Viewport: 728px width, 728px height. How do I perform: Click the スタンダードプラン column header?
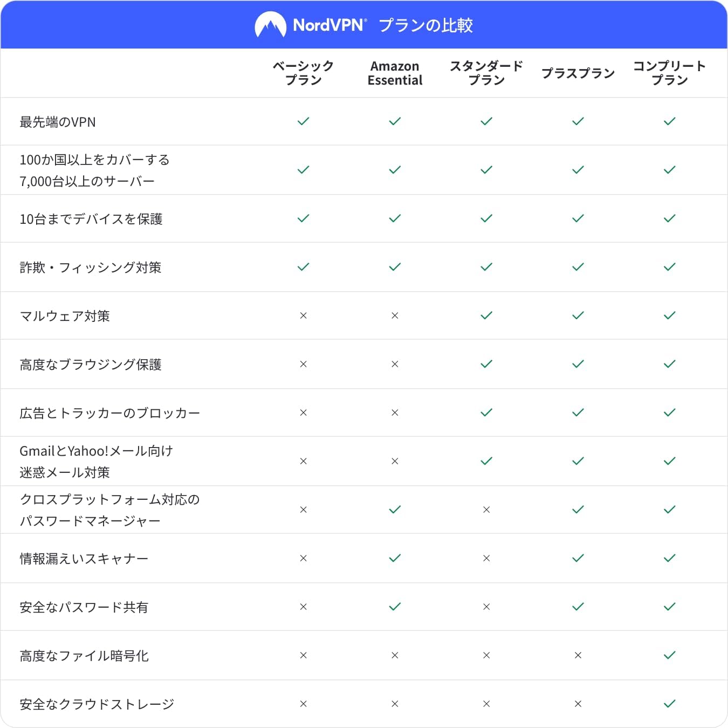[486, 73]
